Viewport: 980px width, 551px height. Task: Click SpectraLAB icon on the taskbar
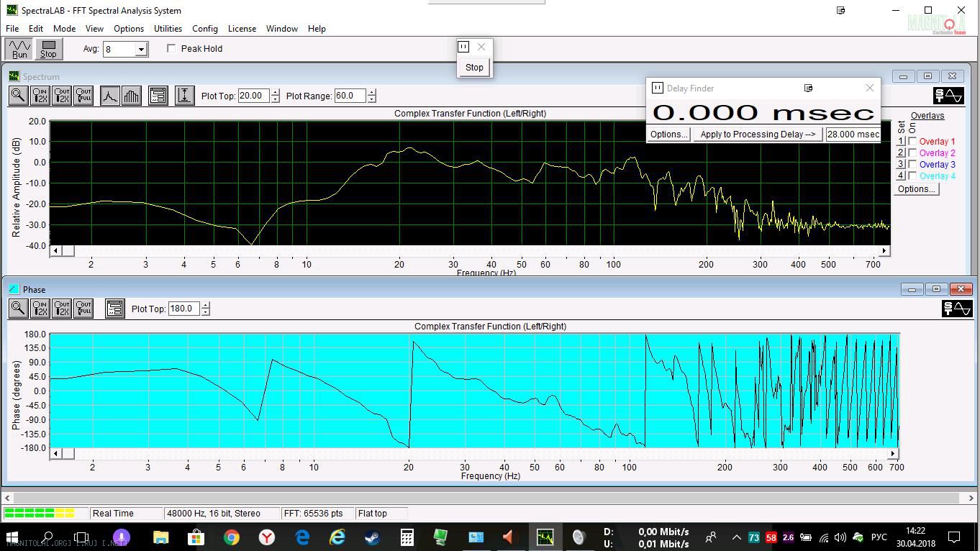point(545,537)
